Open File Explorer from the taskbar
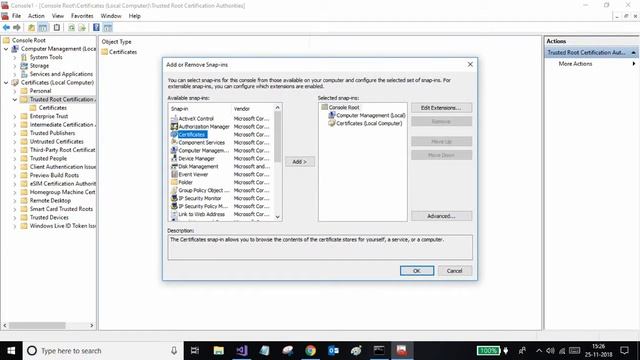 (x=218, y=351)
